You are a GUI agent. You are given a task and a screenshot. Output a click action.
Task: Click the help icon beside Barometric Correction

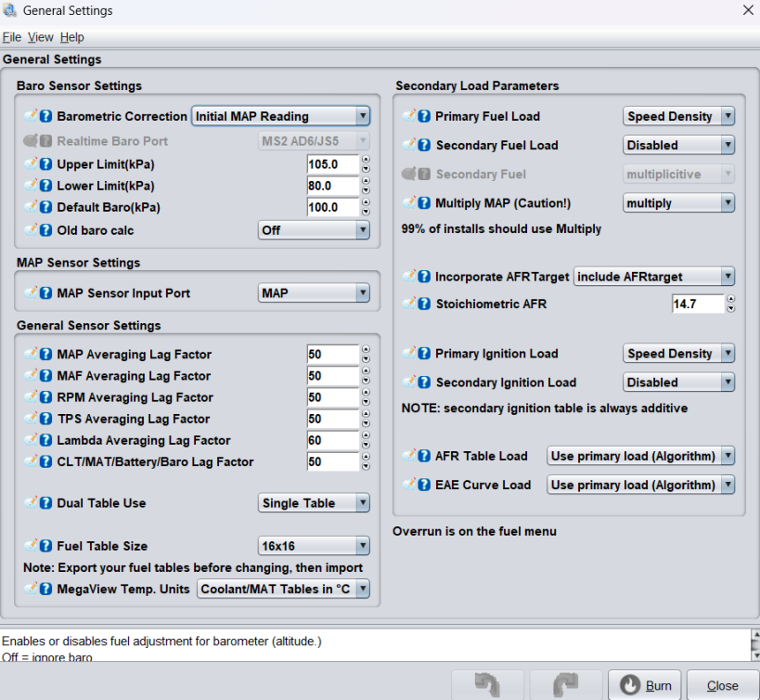click(45, 116)
